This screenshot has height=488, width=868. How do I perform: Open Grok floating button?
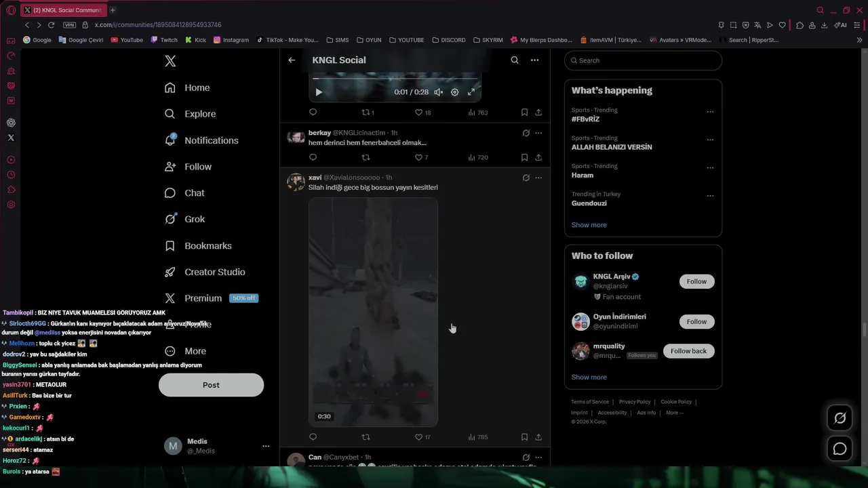click(840, 418)
